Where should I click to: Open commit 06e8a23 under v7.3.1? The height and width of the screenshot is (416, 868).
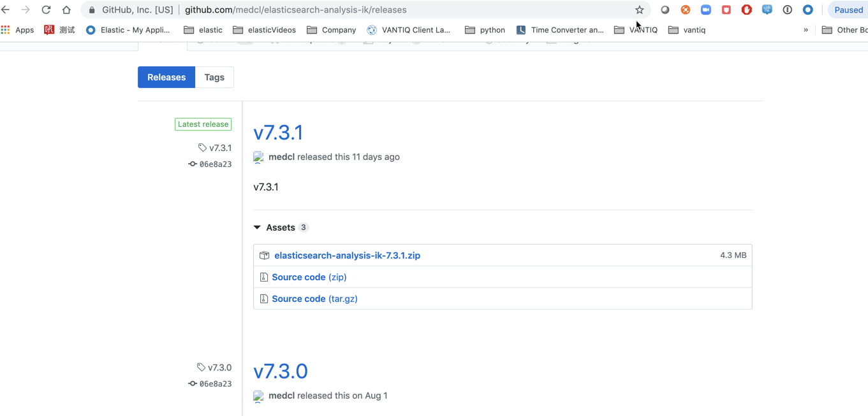pyautogui.click(x=210, y=164)
